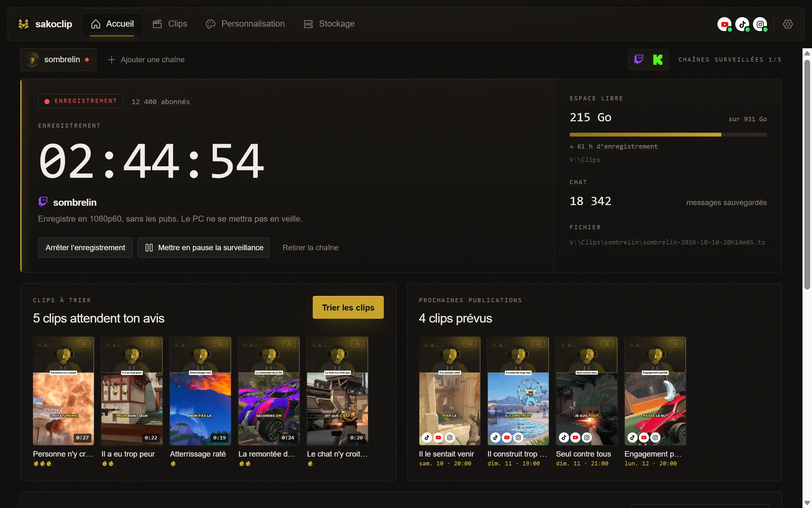Click Instagram icon on Il le sentait venir
Screen dimensions: 812x508
(x=450, y=438)
